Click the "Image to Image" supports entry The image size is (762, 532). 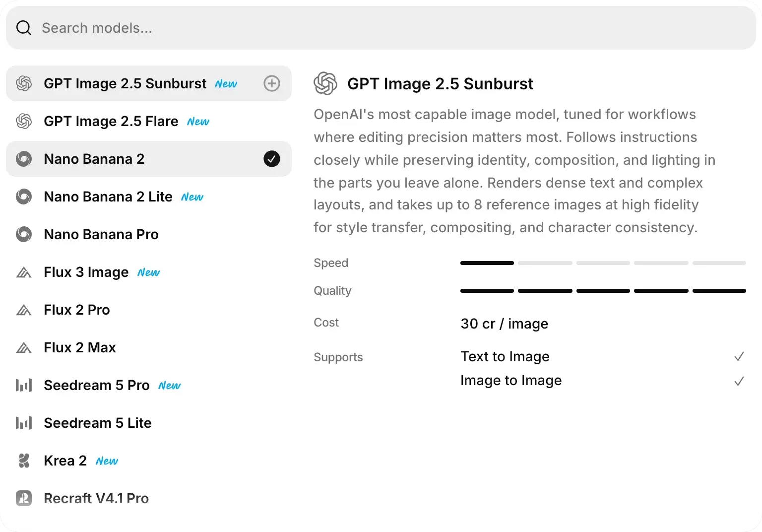click(511, 380)
